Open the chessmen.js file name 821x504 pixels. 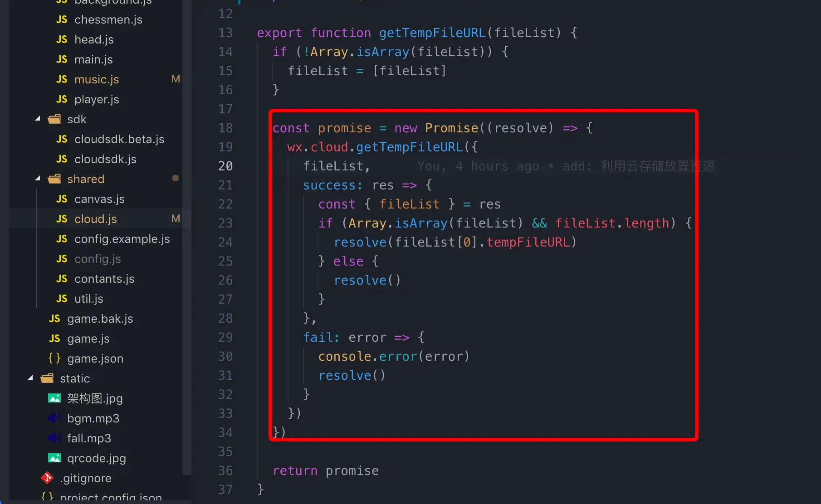point(108,19)
